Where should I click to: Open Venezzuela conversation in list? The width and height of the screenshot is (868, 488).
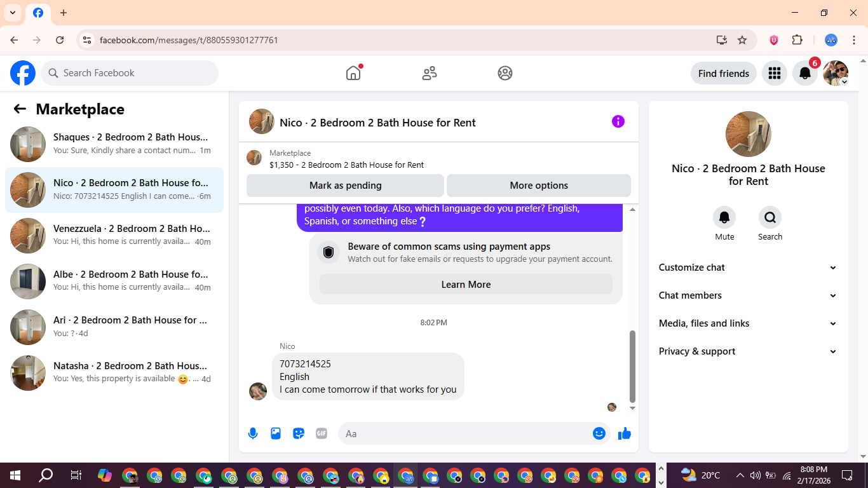point(114,236)
